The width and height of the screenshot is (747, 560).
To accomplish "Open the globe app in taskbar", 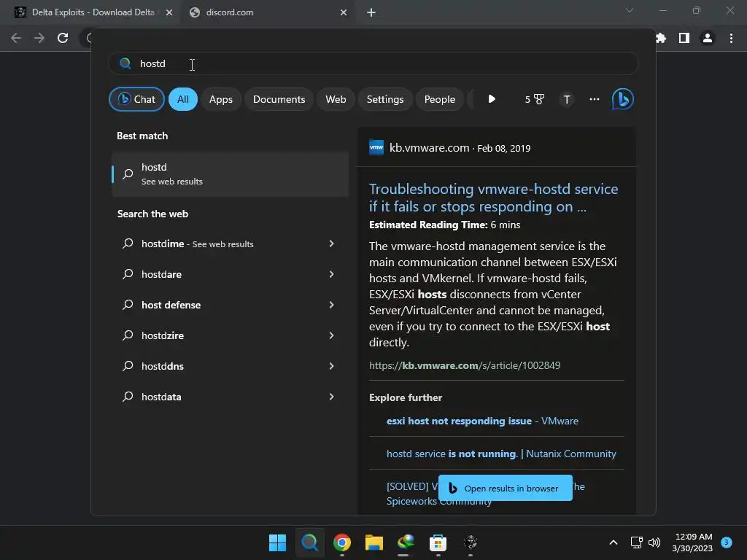I will pyautogui.click(x=406, y=542).
